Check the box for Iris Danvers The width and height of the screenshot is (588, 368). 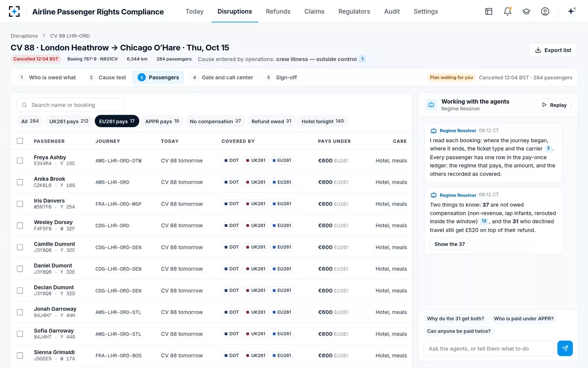(x=20, y=204)
